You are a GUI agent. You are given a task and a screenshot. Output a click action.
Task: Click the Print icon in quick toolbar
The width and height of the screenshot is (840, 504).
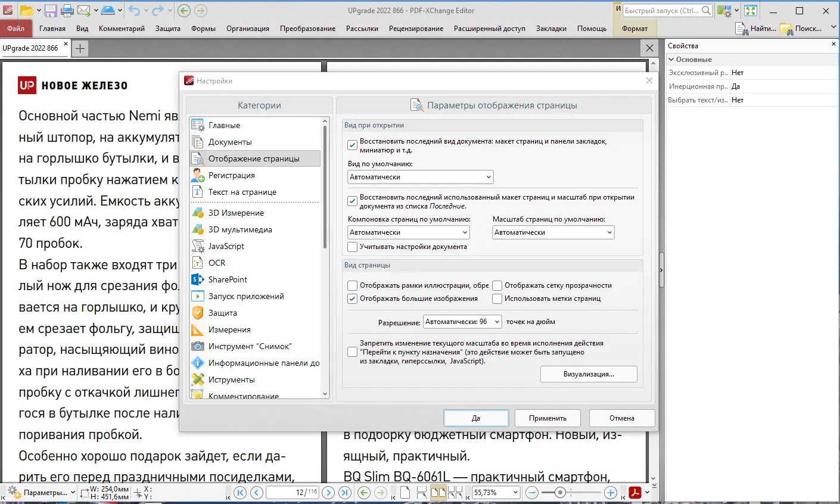click(67, 10)
